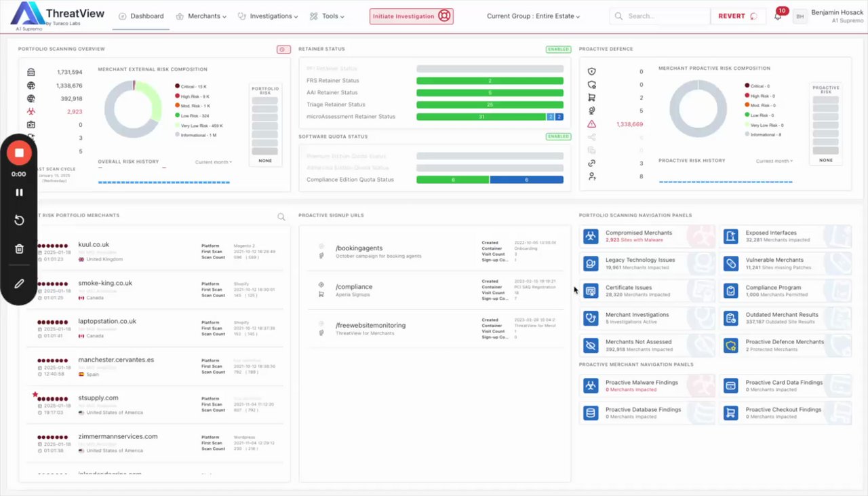
Task: Open the /freewebsitemonitoring signup URL
Action: (x=370, y=325)
